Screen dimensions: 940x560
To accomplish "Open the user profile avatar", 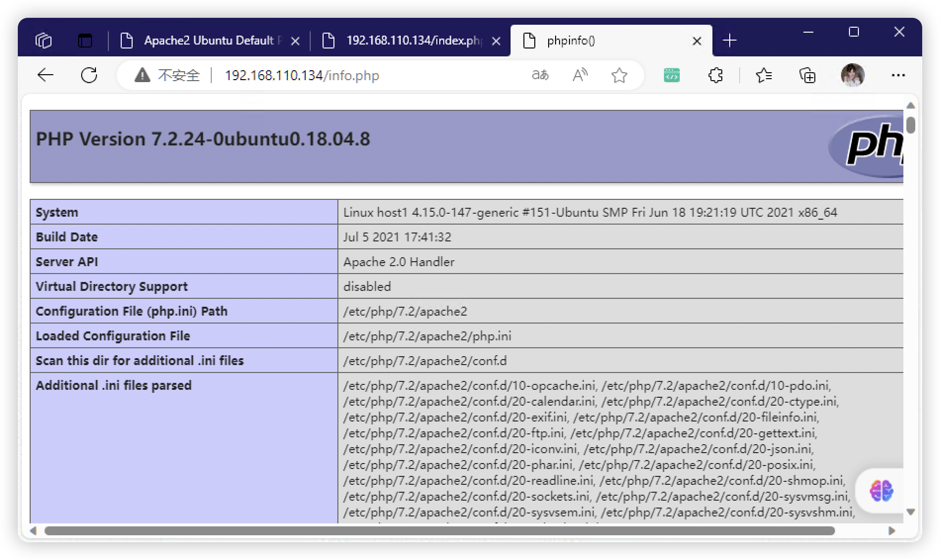I will [x=852, y=75].
